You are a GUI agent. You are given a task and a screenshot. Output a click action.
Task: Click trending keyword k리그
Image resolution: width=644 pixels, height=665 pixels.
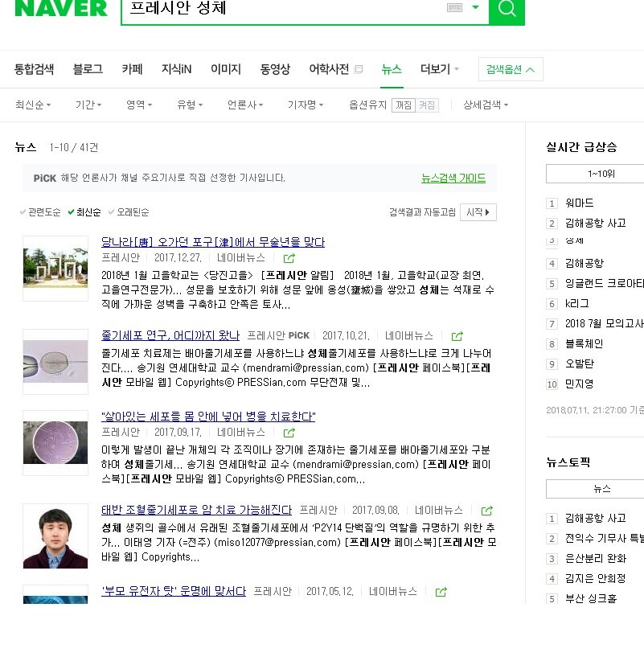[577, 303]
